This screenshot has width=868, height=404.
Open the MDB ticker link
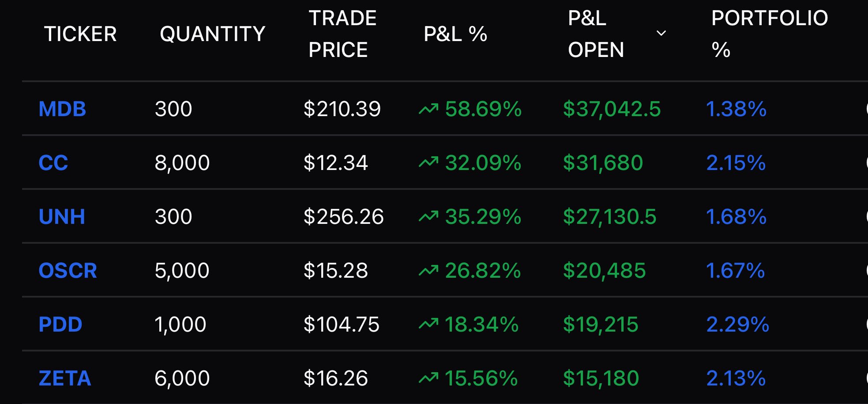click(x=62, y=109)
